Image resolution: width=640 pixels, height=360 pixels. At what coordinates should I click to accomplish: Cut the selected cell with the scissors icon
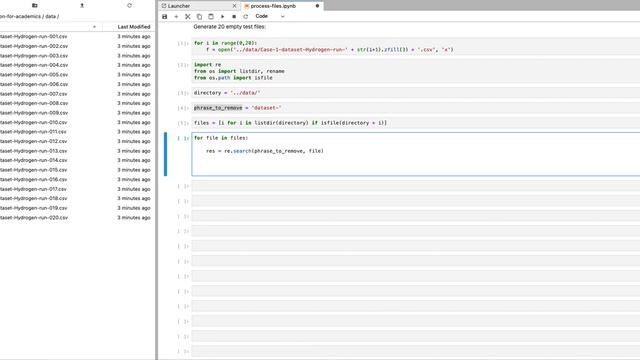pos(188,17)
